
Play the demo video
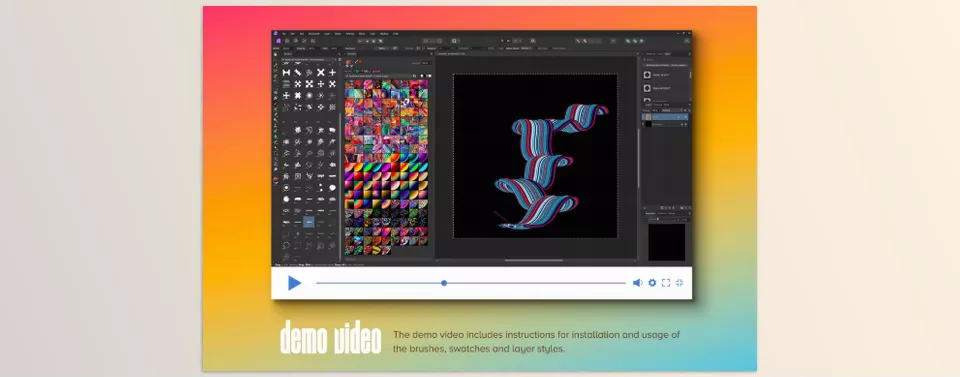(x=294, y=283)
